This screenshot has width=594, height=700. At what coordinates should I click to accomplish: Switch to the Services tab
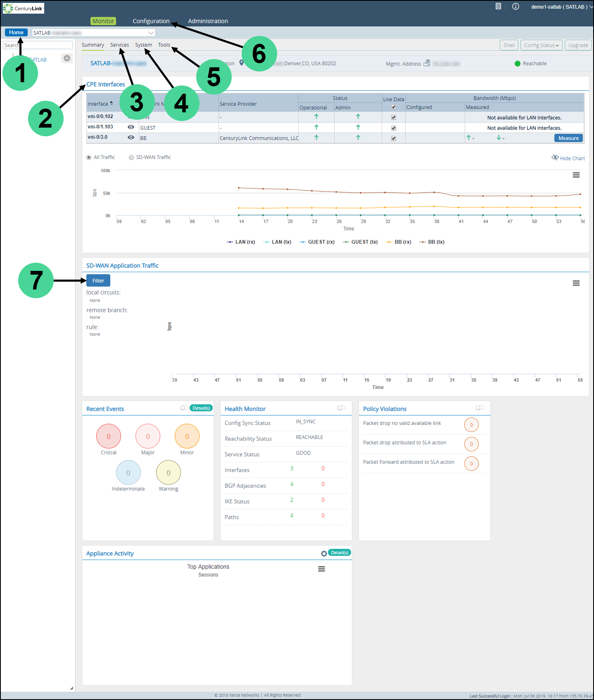coord(119,45)
